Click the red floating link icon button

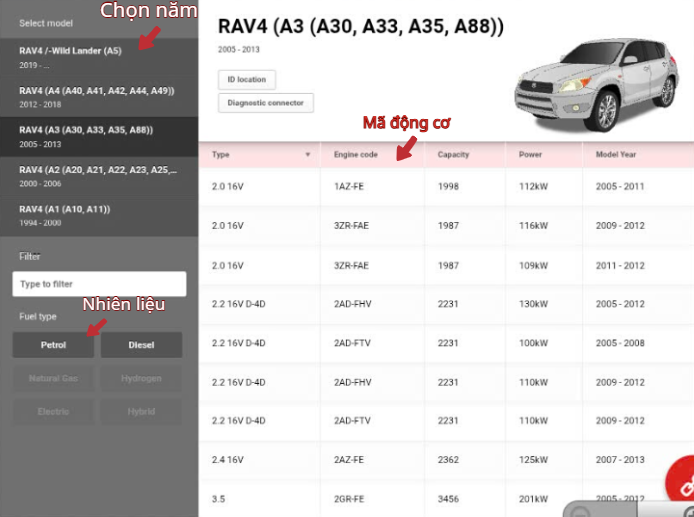(682, 483)
